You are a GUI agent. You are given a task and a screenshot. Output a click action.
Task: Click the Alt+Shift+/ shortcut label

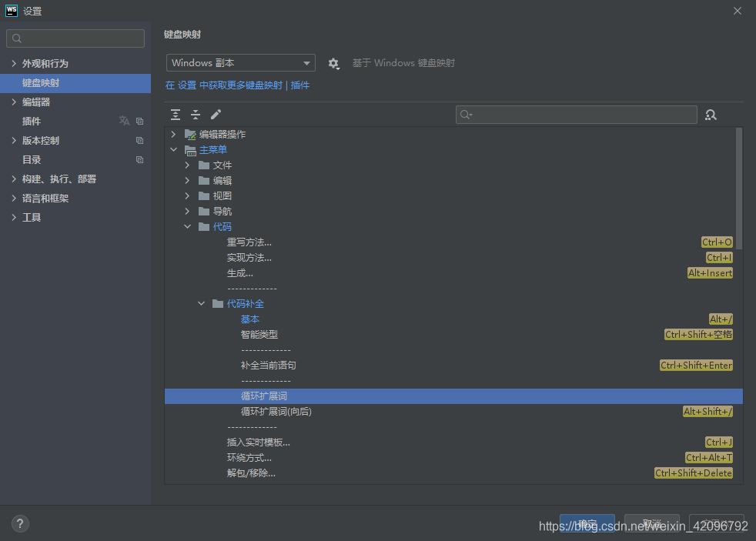coord(707,412)
